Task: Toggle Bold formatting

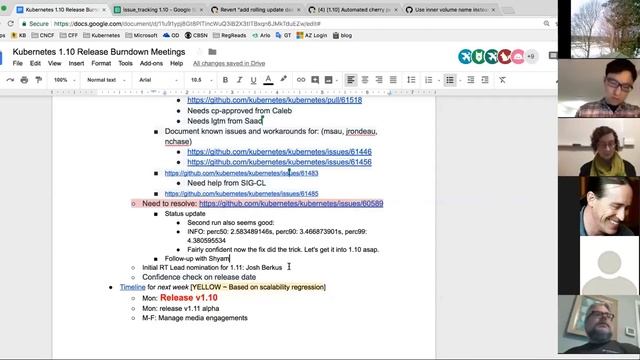Action: (225, 80)
